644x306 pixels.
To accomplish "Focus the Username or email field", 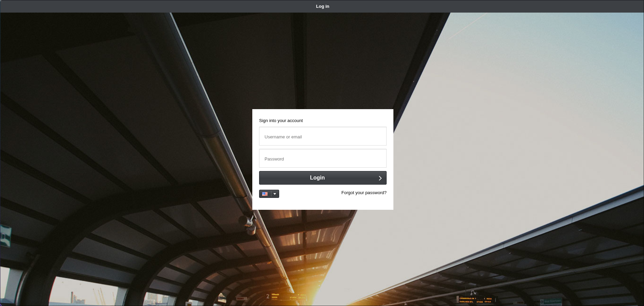I will pyautogui.click(x=322, y=136).
